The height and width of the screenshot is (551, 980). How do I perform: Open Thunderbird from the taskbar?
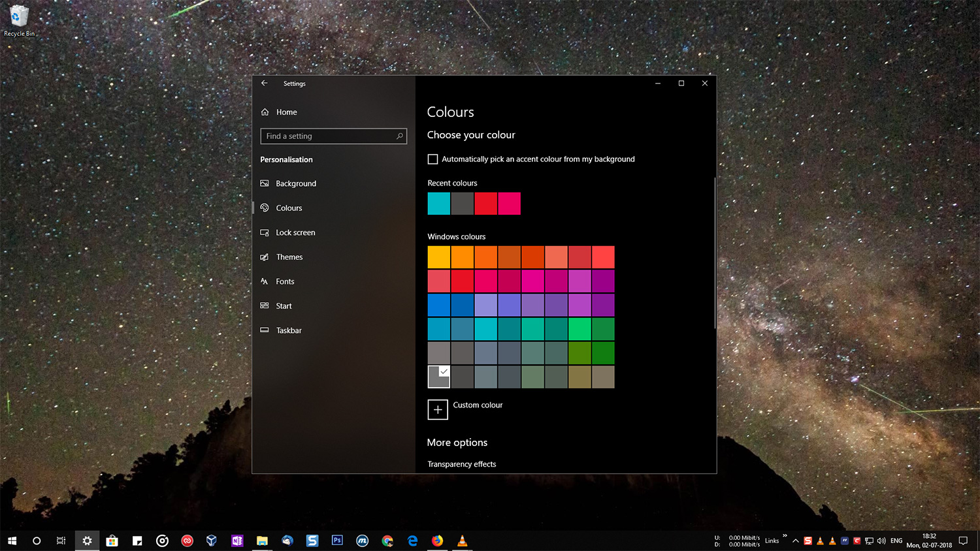[x=287, y=541]
